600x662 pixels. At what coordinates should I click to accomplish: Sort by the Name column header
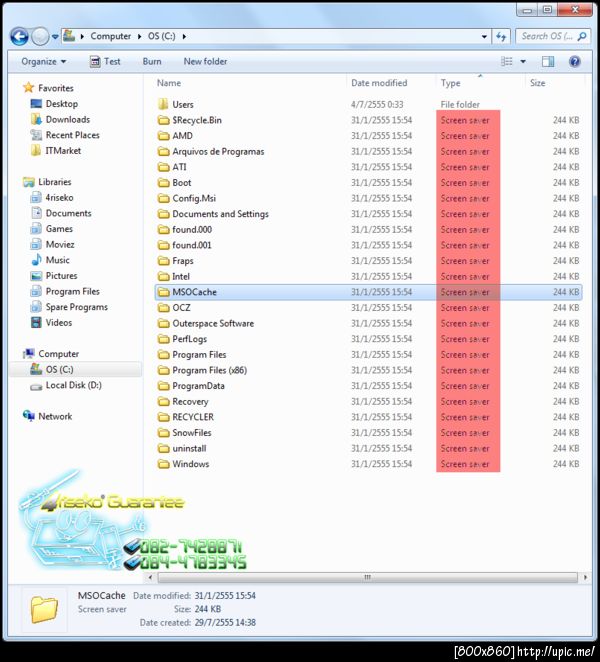pos(169,83)
